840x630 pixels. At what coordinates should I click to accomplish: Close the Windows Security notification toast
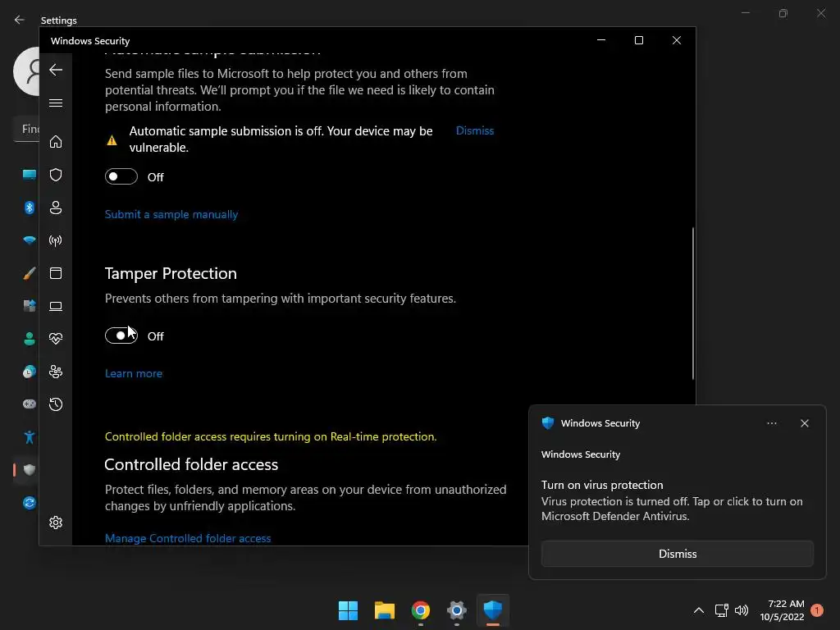pyautogui.click(x=804, y=423)
